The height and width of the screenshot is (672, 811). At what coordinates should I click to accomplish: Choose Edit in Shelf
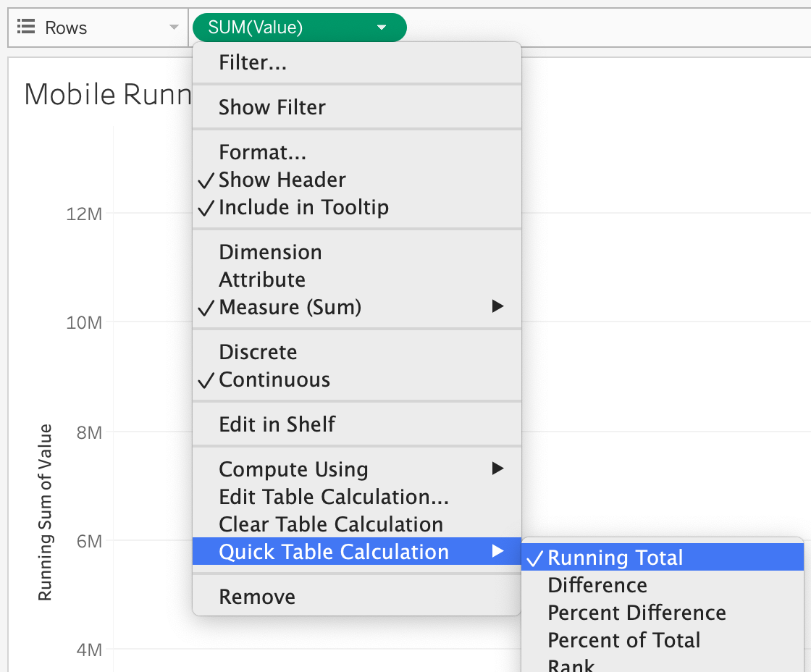(x=356, y=424)
